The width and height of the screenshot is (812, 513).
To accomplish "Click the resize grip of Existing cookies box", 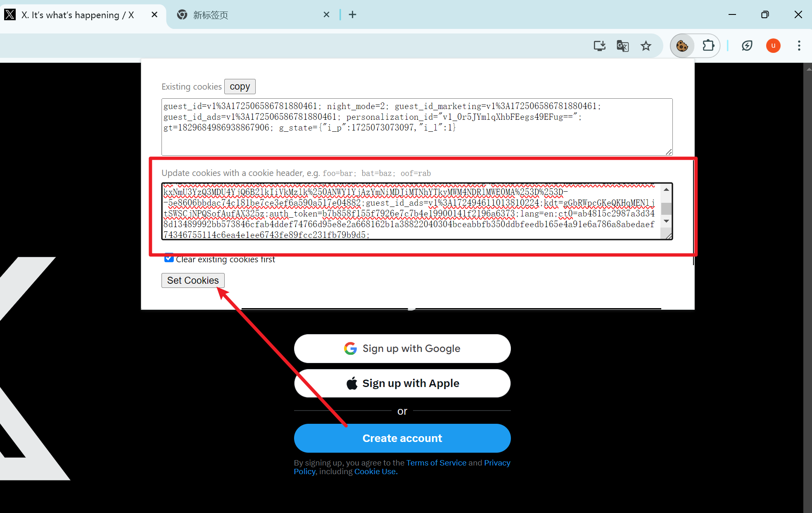I will [x=669, y=152].
